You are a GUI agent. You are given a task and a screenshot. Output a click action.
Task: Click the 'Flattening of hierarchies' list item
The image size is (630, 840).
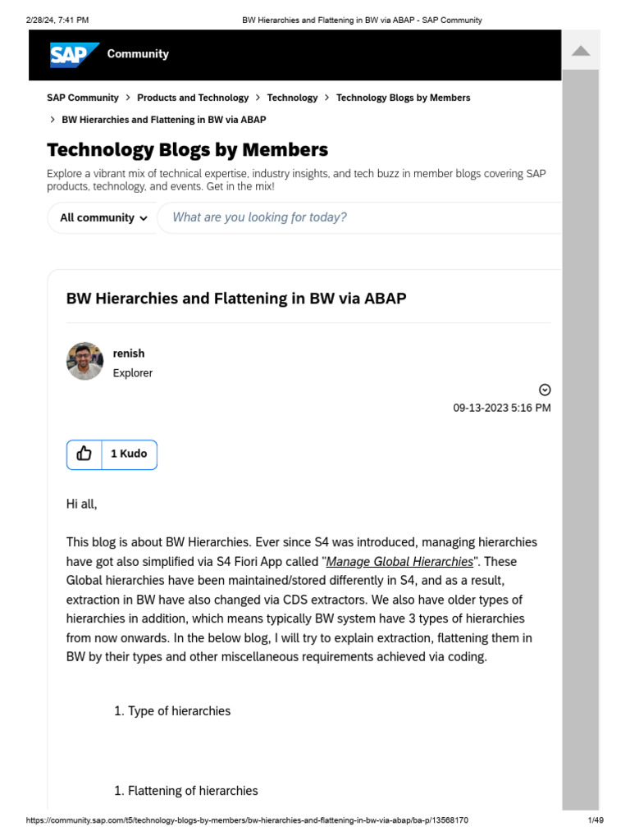[x=193, y=791]
